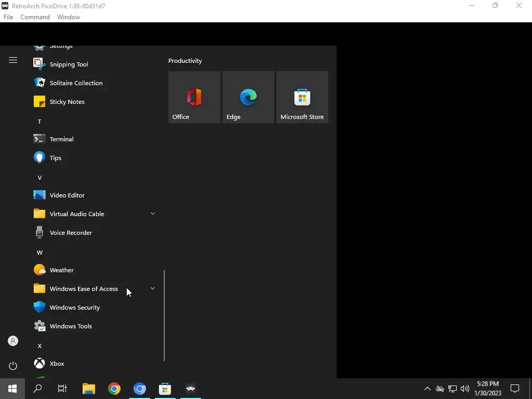Open the File menu in RetroArch

8,17
